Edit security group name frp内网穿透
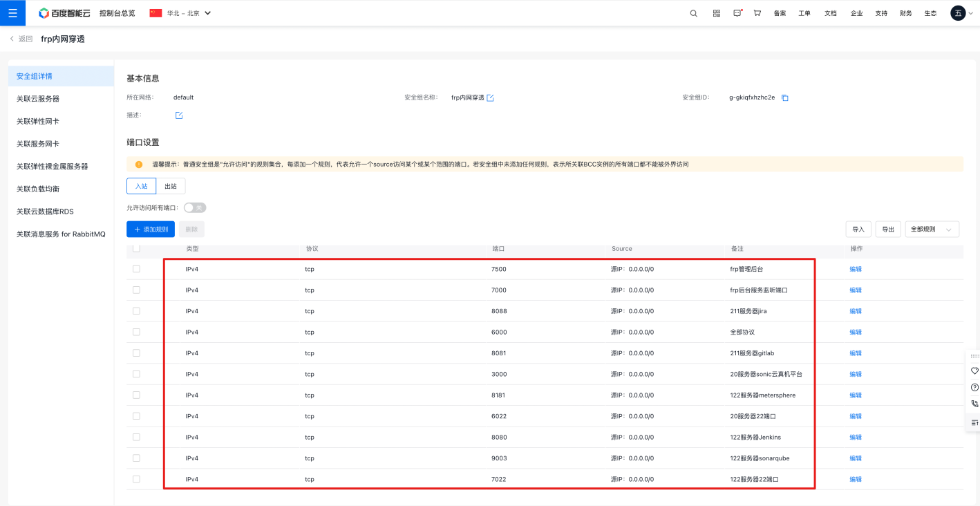The width and height of the screenshot is (980, 506). click(491, 98)
